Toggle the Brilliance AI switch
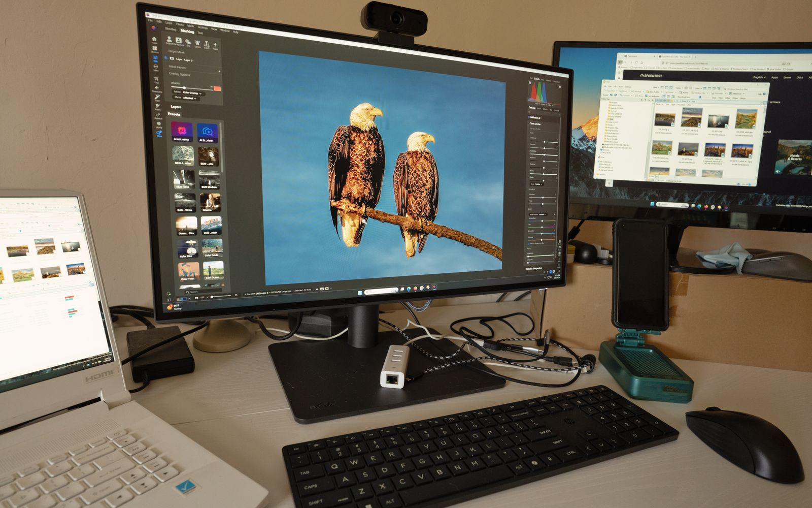The width and height of the screenshot is (812, 508). (x=529, y=117)
